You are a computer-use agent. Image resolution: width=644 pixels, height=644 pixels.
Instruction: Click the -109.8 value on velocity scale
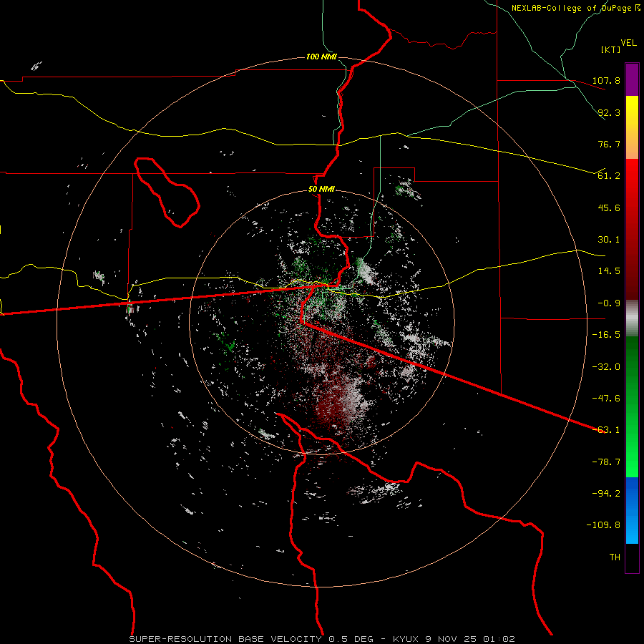(603, 525)
